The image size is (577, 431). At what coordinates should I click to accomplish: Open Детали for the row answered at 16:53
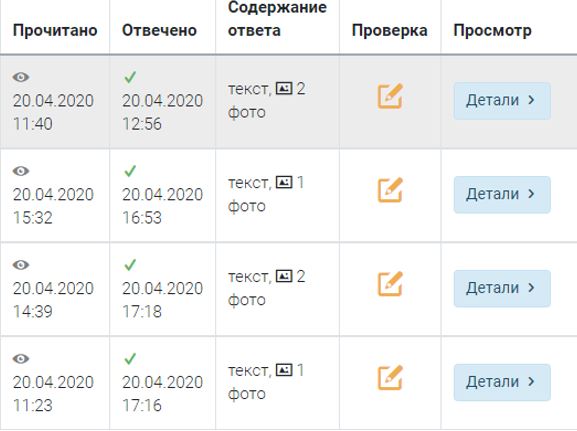tap(502, 194)
